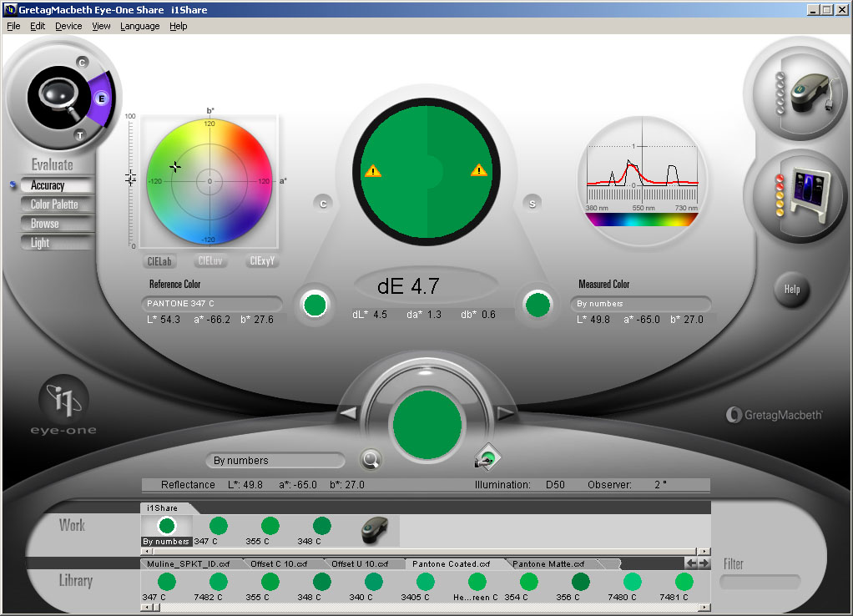Select the 348 C swatch in the Work row
853x616 pixels.
point(321,526)
